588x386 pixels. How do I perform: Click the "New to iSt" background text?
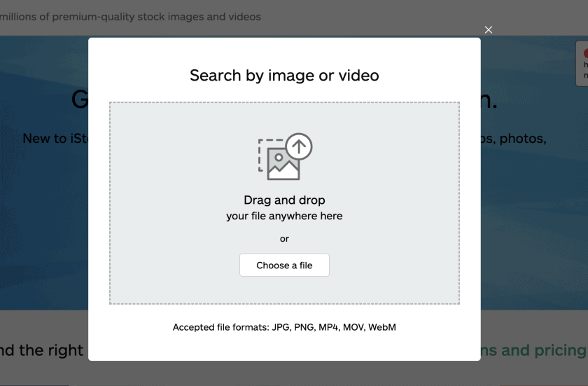tap(55, 139)
